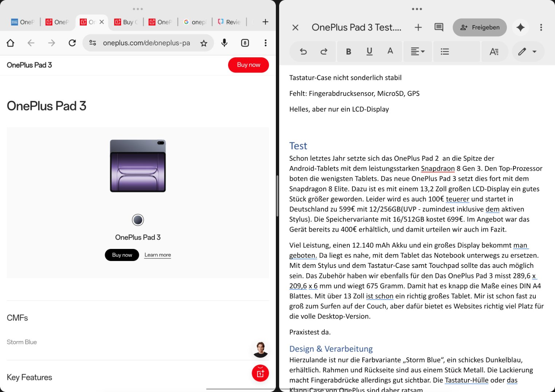Reload the OnePlus page
Image resolution: width=555 pixels, height=392 pixels.
tap(72, 43)
